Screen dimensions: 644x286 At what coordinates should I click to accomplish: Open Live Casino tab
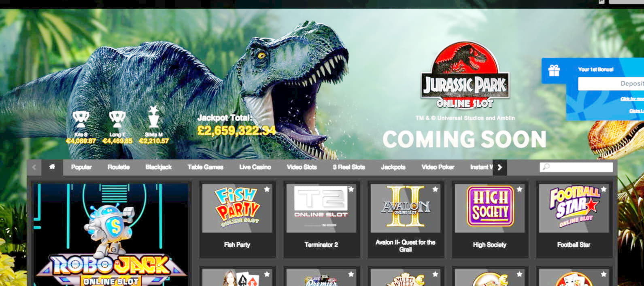(x=255, y=167)
